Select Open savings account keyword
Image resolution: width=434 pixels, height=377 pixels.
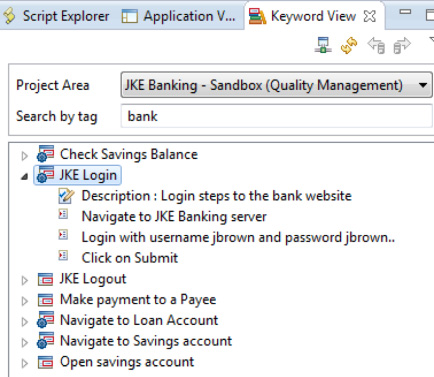(x=127, y=362)
